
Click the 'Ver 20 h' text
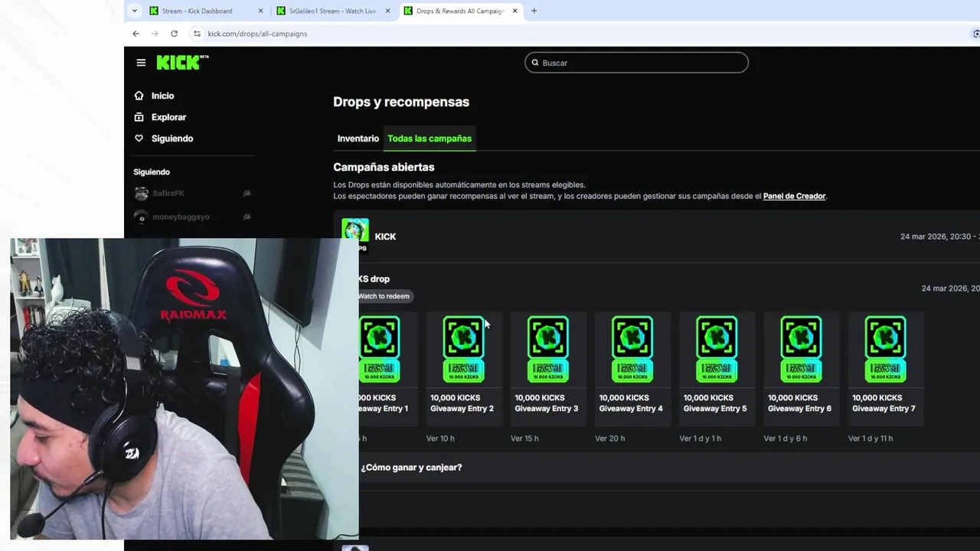coord(609,439)
